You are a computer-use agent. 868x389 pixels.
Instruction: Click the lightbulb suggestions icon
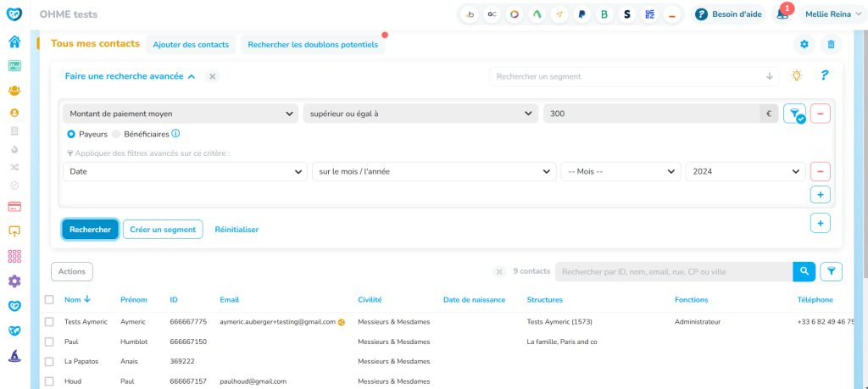[x=796, y=75]
